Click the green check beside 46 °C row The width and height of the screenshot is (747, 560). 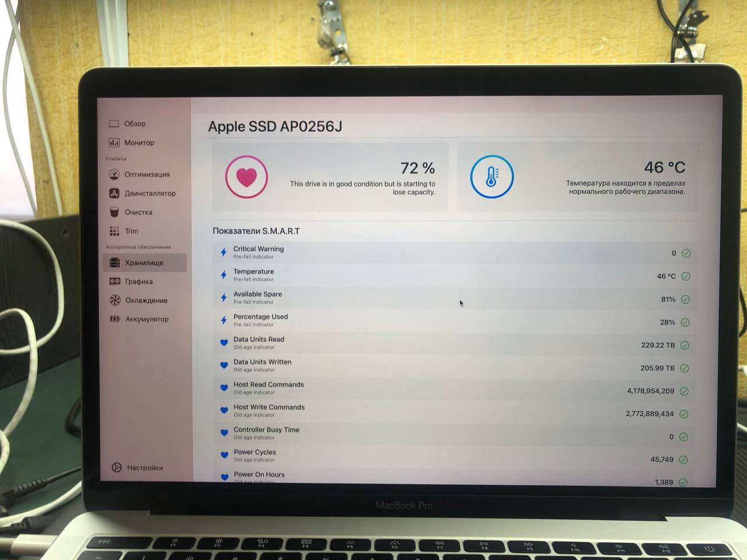(x=686, y=276)
